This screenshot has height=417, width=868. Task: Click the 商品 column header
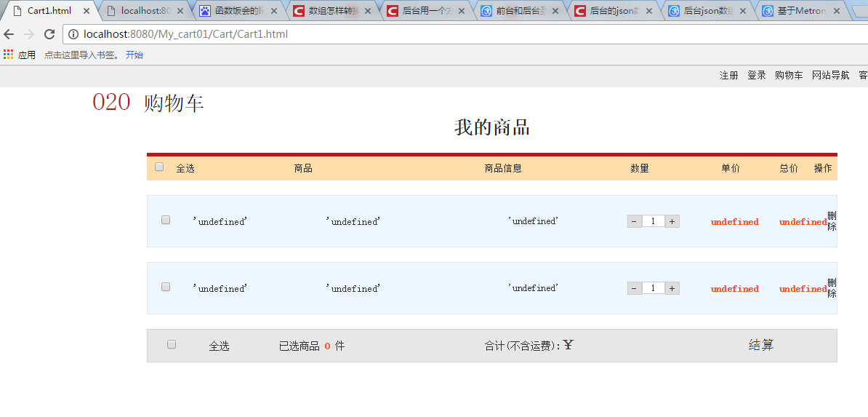pyautogui.click(x=303, y=168)
